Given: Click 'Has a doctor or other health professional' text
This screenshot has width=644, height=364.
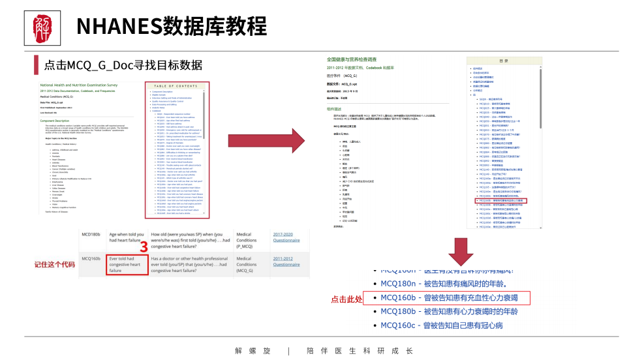Looking at the screenshot, I should point(189,265).
